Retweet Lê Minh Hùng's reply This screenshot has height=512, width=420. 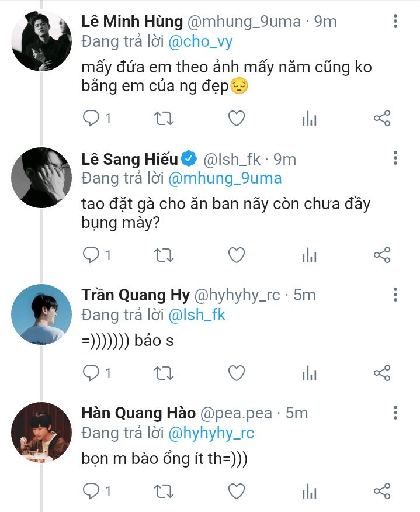163,119
